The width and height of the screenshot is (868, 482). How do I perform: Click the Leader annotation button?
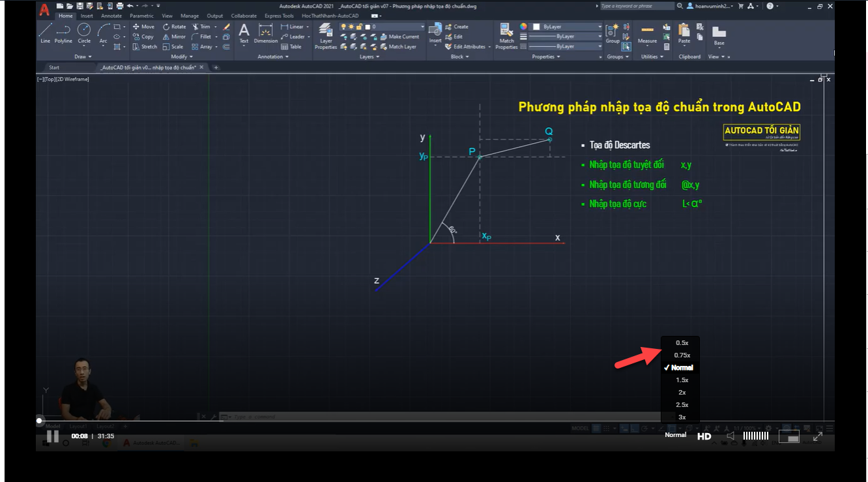click(x=293, y=37)
